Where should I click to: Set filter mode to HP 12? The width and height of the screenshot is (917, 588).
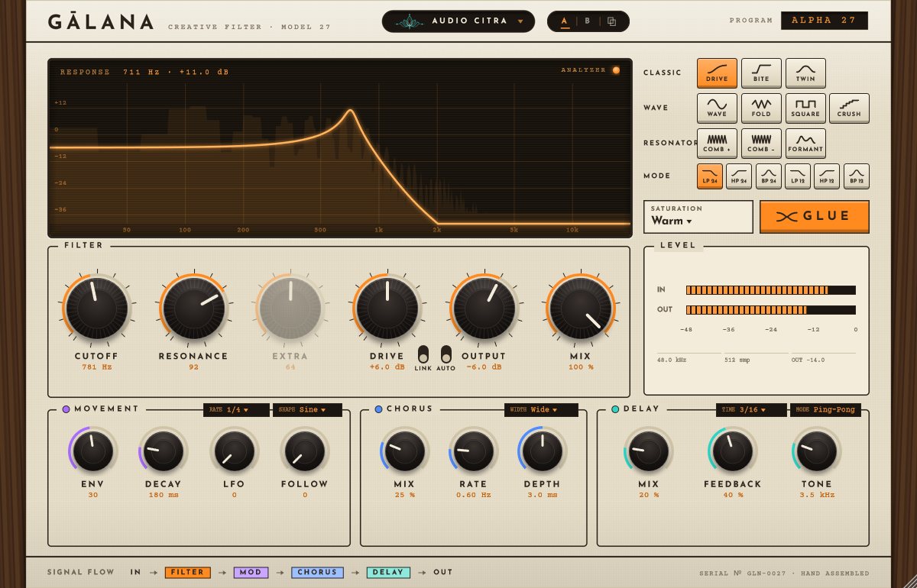(x=827, y=176)
